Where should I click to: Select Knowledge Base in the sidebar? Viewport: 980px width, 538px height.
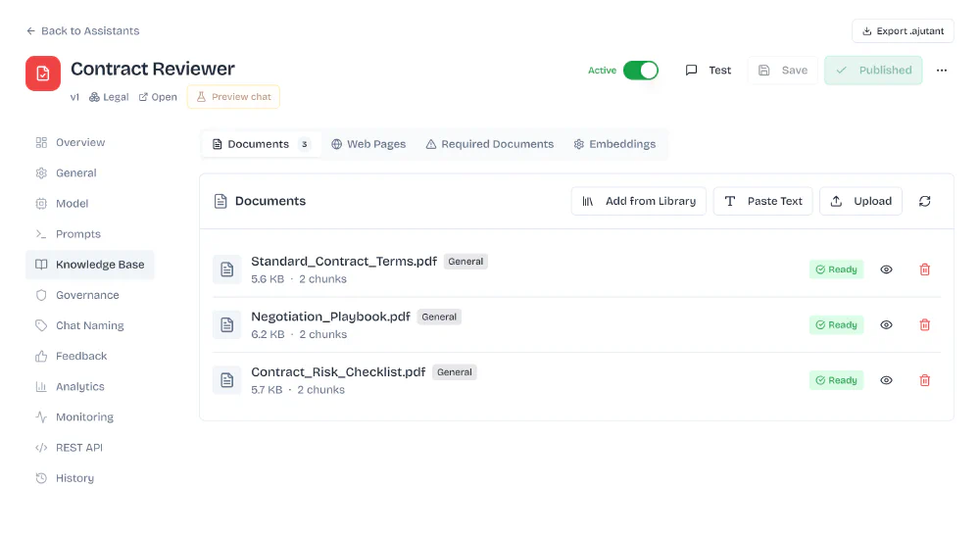90,265
